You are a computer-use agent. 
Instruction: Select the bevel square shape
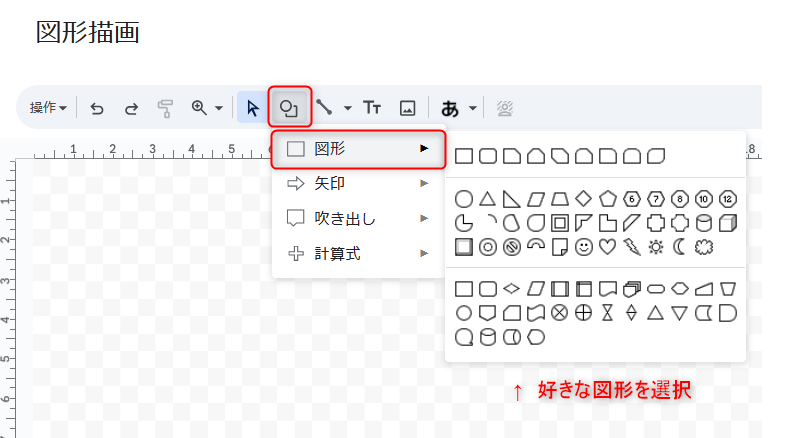[463, 247]
